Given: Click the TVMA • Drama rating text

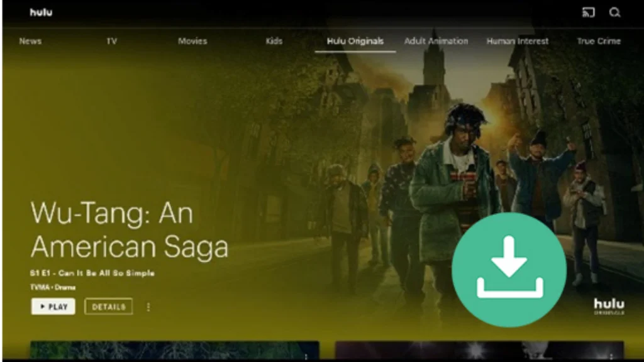Looking at the screenshot, I should click(53, 287).
